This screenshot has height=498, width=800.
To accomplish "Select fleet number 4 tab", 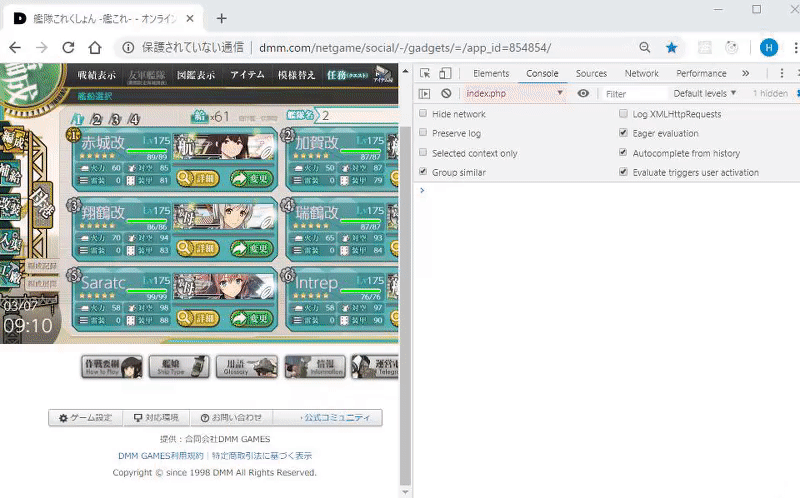I will click(134, 119).
